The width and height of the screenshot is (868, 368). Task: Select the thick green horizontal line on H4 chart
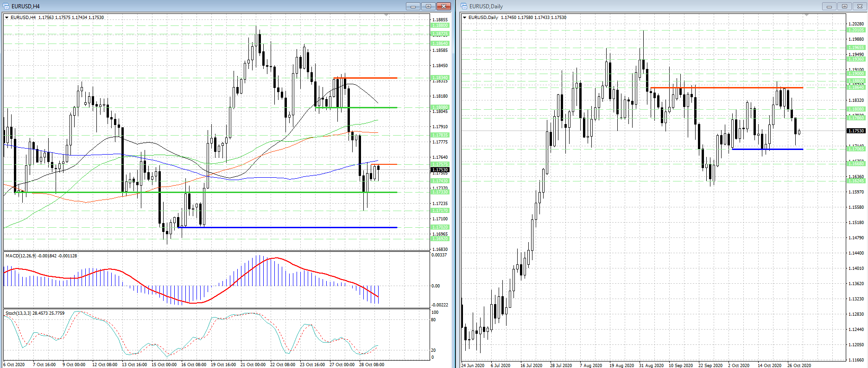(232, 192)
